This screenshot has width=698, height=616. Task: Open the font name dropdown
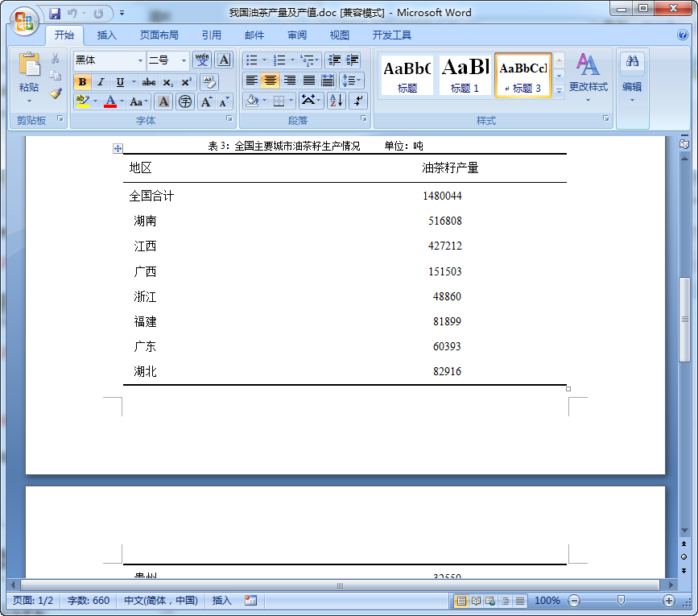coord(140,60)
